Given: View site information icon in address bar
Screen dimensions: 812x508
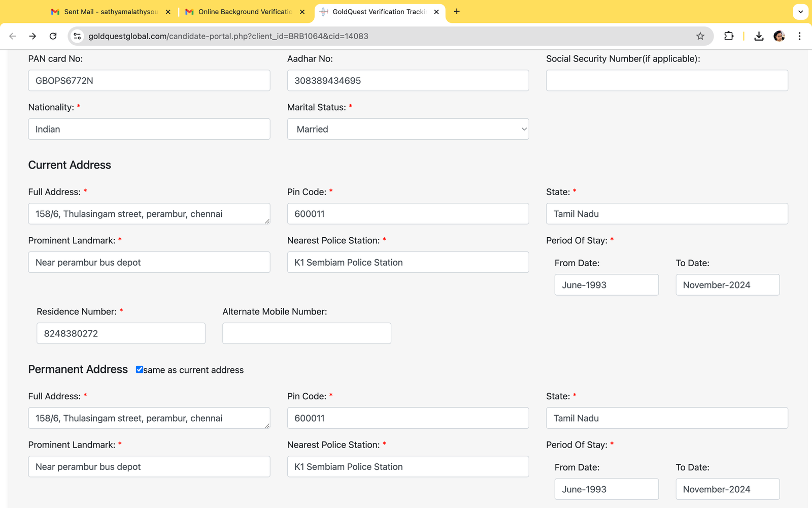Looking at the screenshot, I should [77, 36].
